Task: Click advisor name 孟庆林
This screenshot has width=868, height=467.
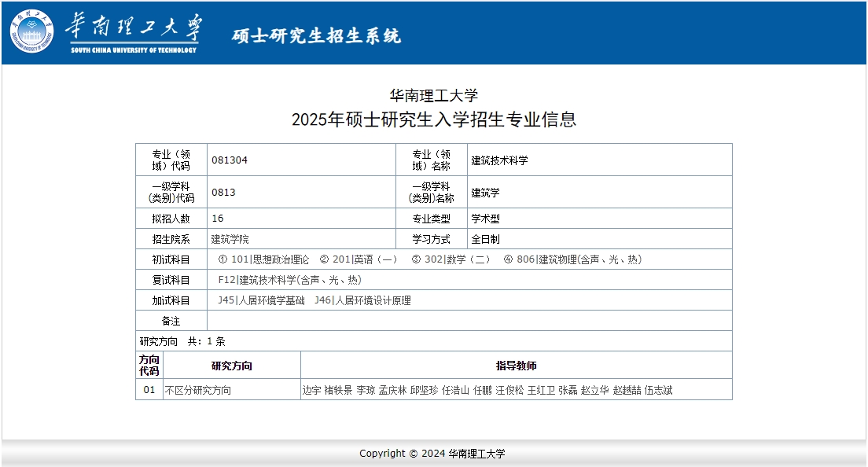Action: [x=393, y=390]
